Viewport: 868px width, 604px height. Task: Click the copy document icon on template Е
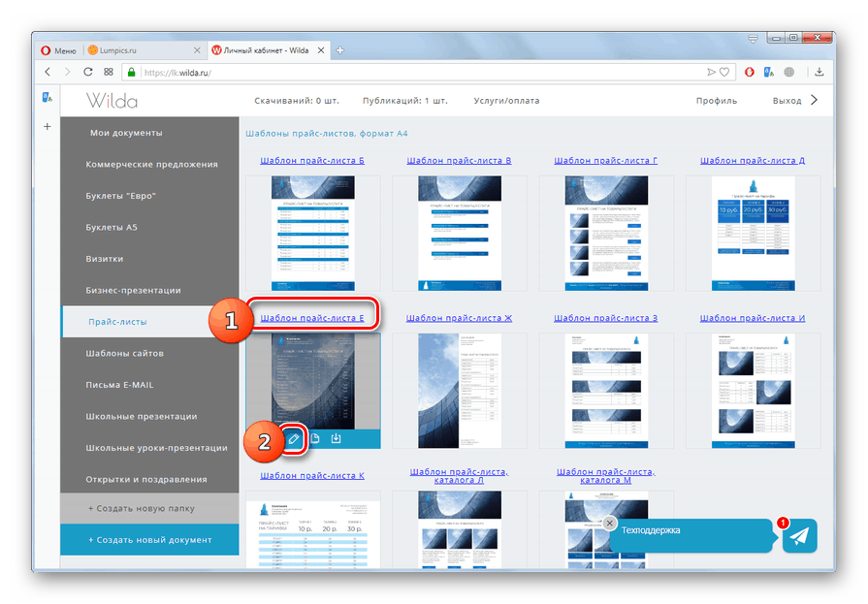pos(314,438)
